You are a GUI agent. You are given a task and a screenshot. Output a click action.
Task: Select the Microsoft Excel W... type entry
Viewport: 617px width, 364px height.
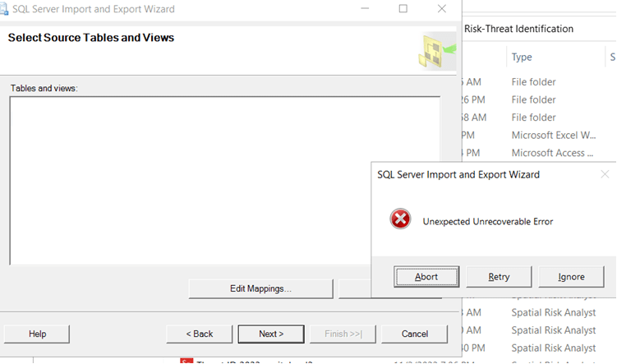(x=553, y=135)
